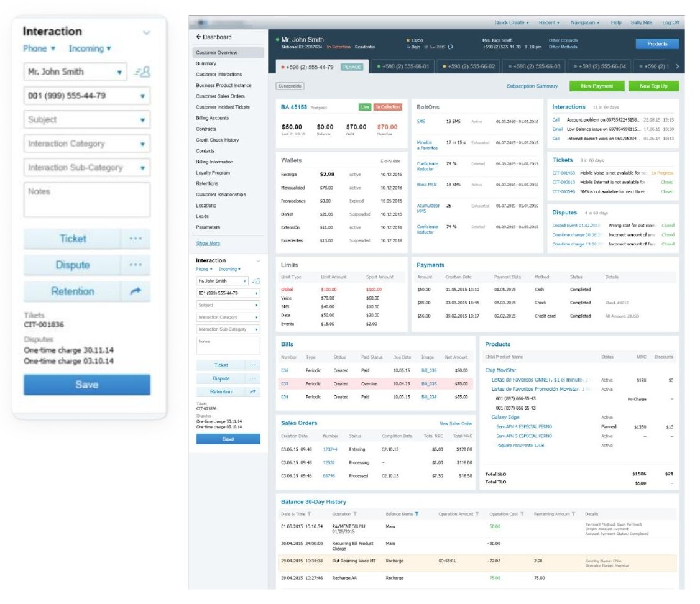
Task: Click the blue Products button
Action: [x=657, y=43]
